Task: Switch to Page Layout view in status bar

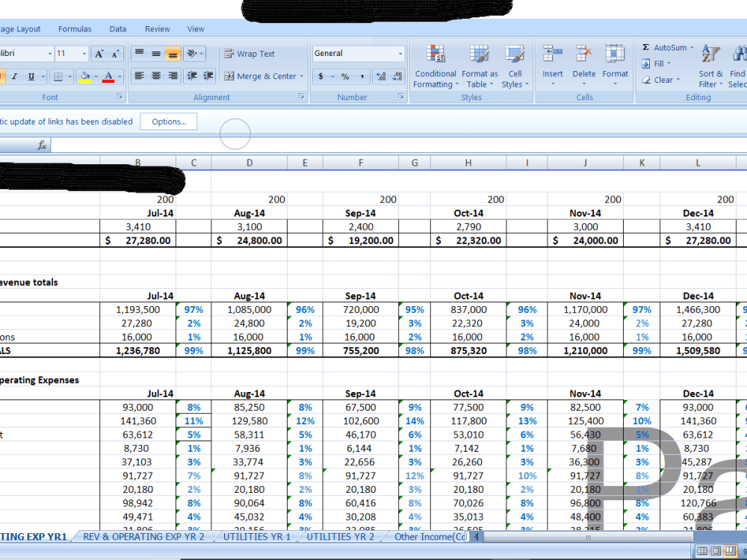Action: [716, 551]
